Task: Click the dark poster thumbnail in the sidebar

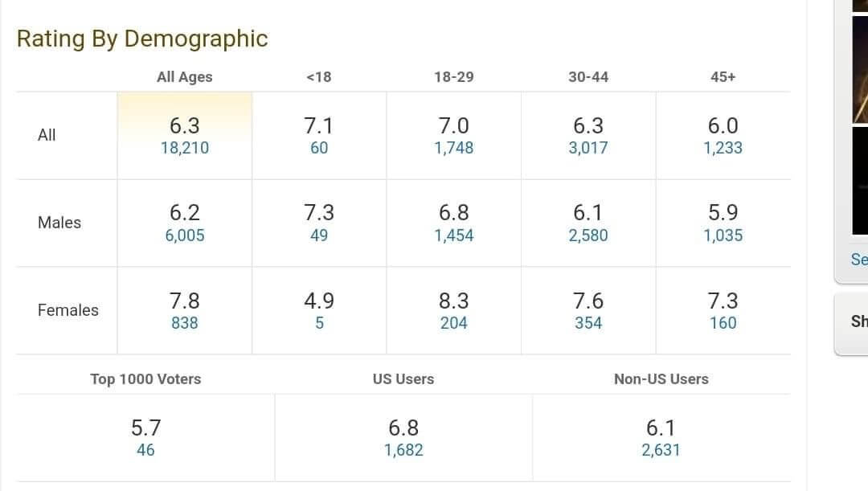Action: click(860, 181)
